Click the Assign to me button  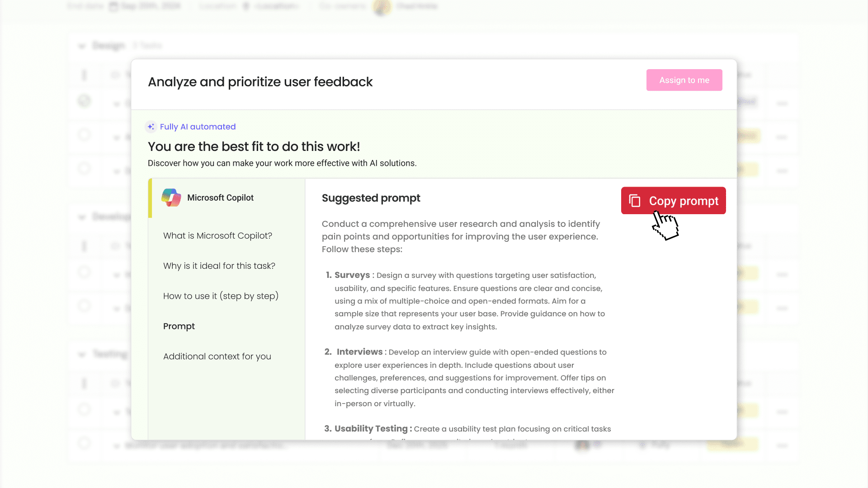684,80
